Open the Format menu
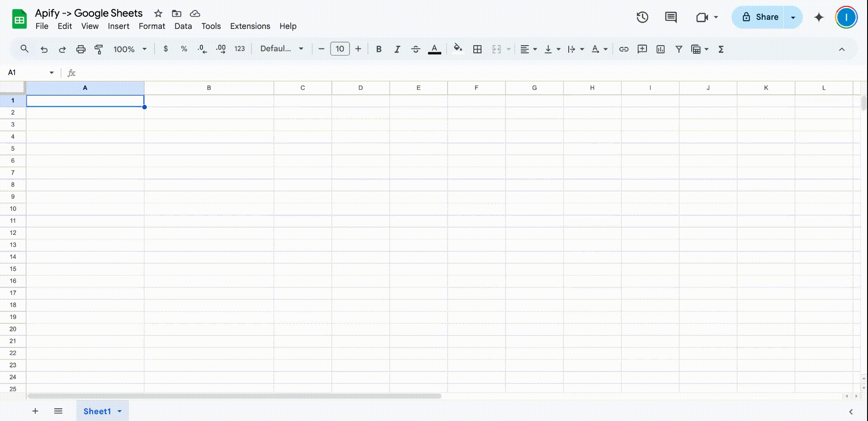Screen dimensions: 868x421 152,26
